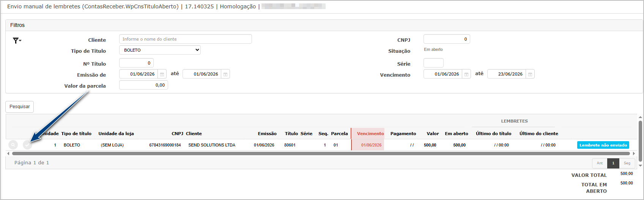The height and width of the screenshot is (200, 644).
Task: Click the Lembrete não enviado button
Action: (x=603, y=145)
